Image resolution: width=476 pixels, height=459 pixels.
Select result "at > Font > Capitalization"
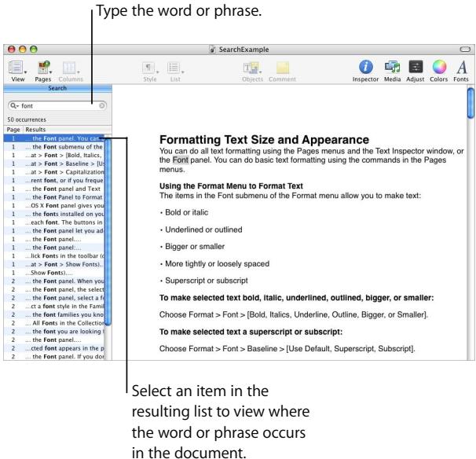pos(54,172)
